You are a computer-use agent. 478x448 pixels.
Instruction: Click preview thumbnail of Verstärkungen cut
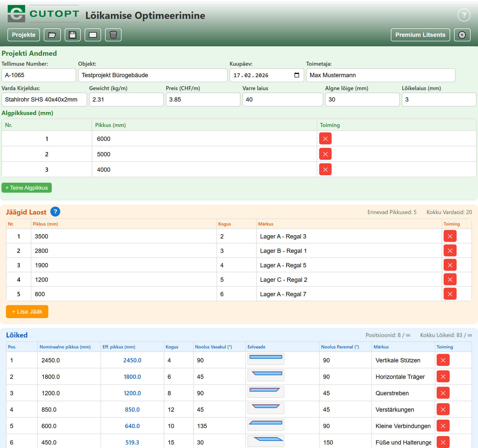pos(266,408)
